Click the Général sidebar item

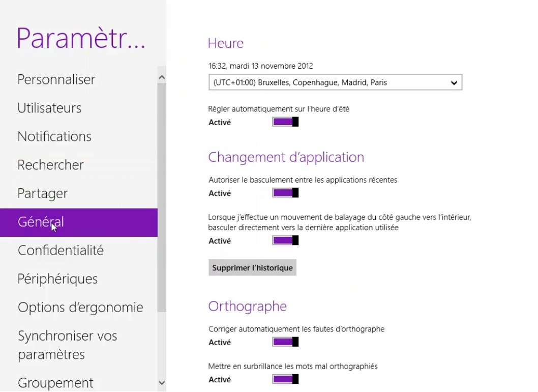[41, 222]
